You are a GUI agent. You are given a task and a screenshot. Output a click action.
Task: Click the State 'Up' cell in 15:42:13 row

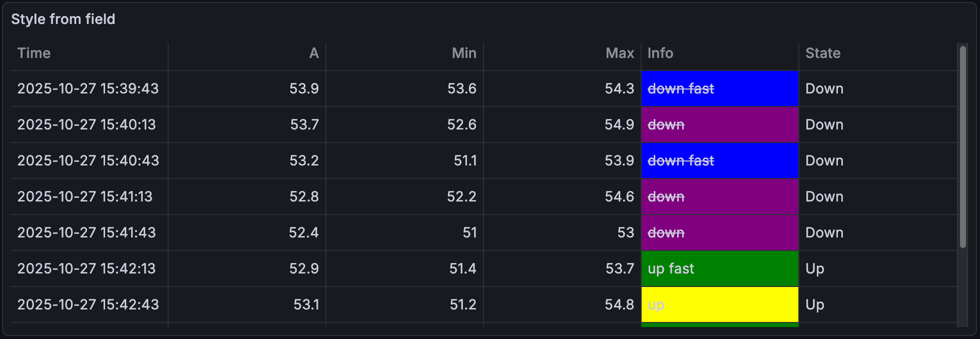click(814, 269)
